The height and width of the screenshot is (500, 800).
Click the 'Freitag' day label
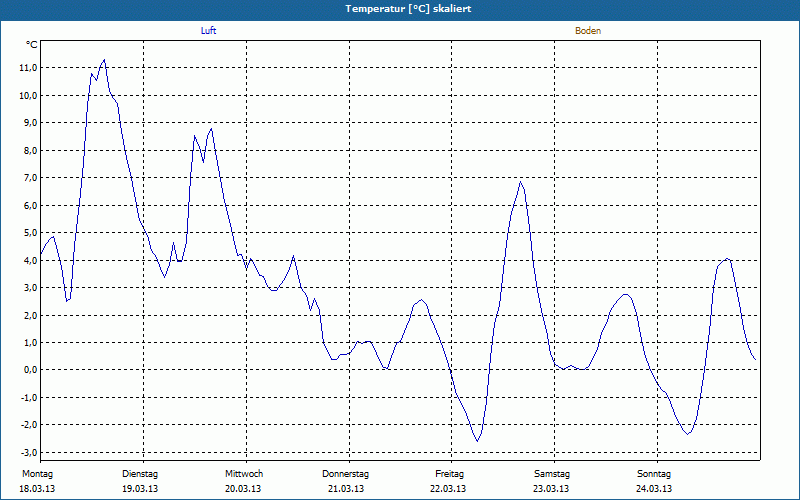(x=449, y=474)
